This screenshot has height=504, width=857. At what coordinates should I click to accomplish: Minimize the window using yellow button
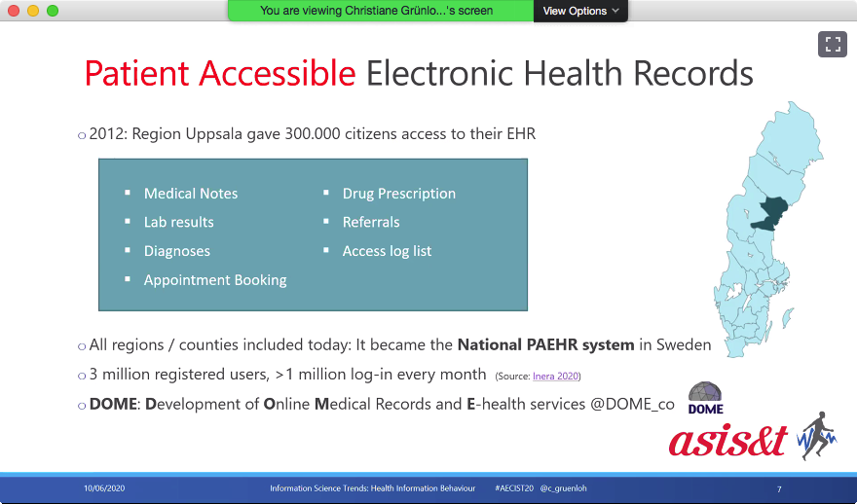tap(32, 11)
